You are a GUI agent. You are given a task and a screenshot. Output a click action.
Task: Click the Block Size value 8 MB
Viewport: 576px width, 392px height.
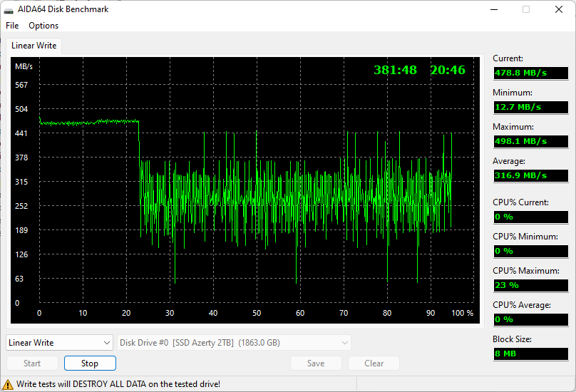pyautogui.click(x=531, y=354)
